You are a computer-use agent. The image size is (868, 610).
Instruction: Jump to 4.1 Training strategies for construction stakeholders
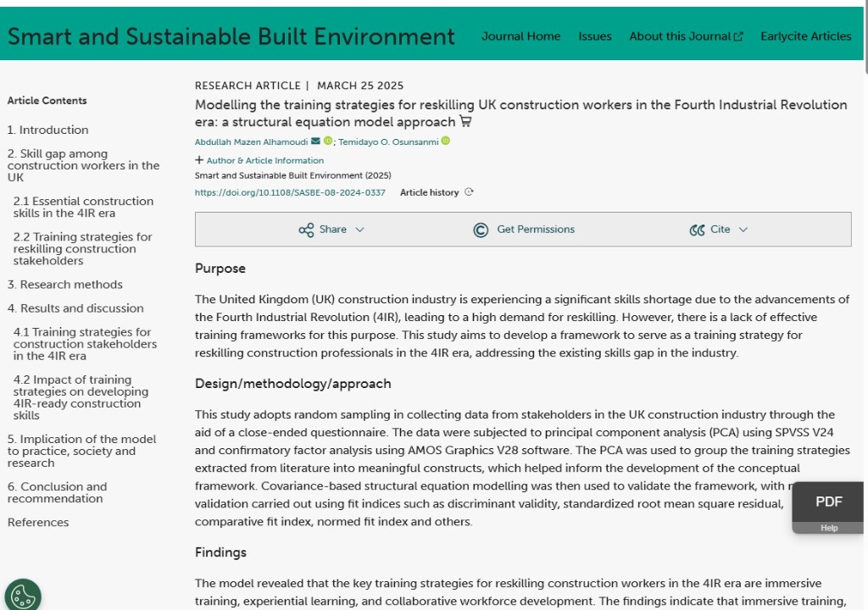click(86, 344)
